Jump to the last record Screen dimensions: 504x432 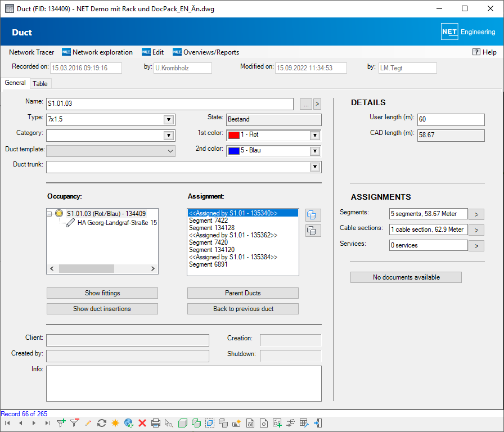click(48, 423)
